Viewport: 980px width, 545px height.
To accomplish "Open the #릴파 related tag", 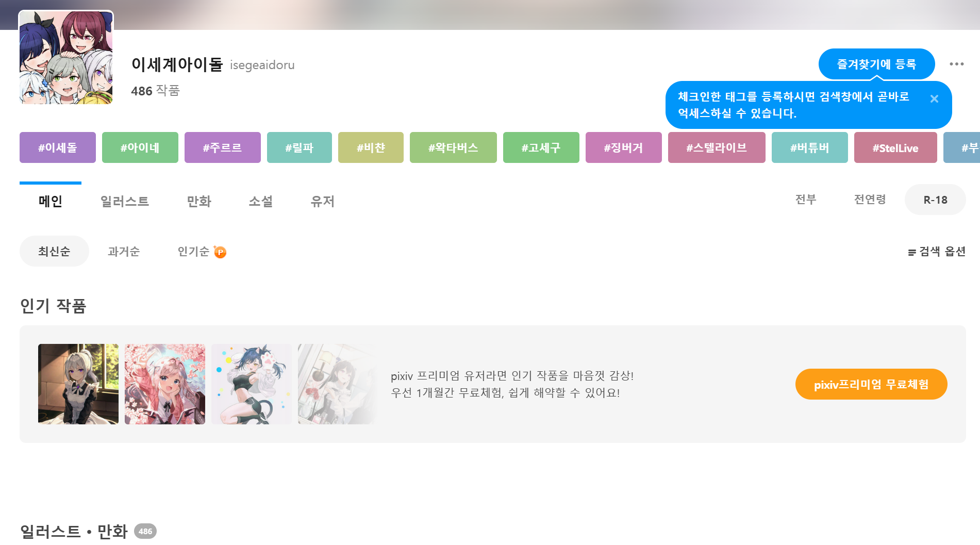I will point(300,147).
